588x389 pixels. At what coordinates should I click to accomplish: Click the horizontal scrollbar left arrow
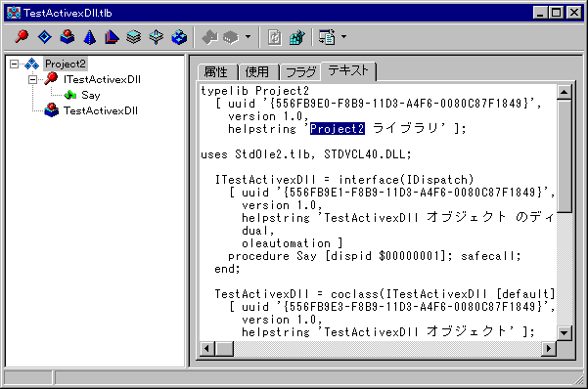tap(206, 349)
